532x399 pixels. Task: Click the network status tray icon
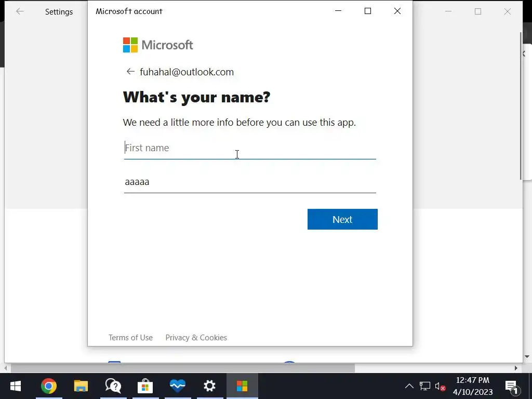pyautogui.click(x=425, y=386)
